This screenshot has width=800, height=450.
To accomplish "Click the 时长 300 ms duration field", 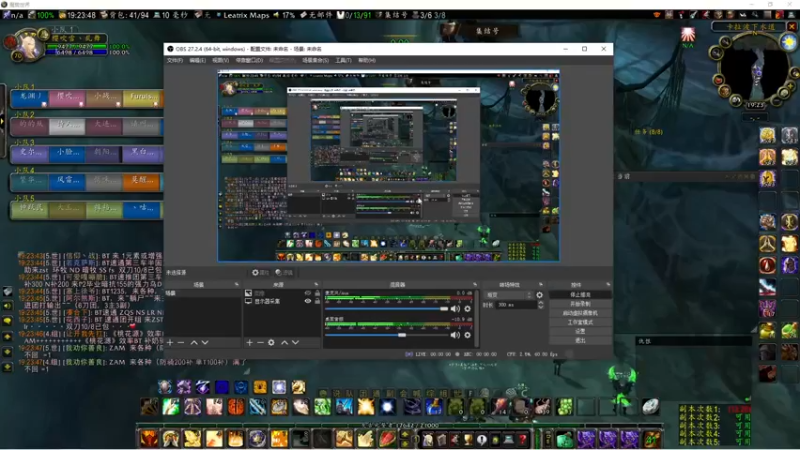I will (516, 305).
